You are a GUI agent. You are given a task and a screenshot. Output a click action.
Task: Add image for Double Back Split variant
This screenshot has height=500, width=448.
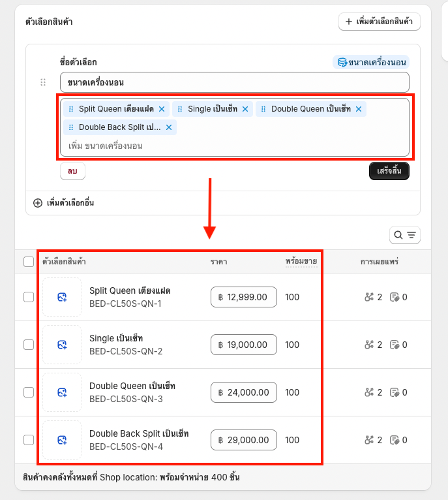(x=62, y=440)
